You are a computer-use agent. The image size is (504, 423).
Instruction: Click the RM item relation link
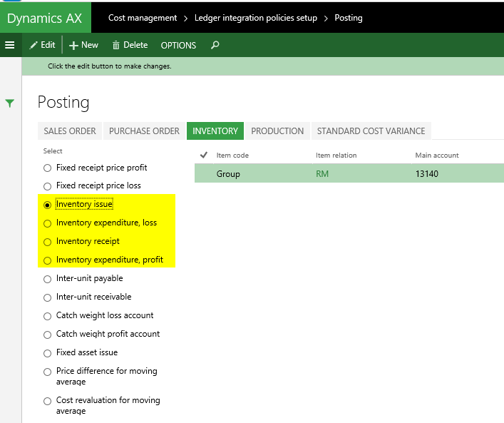coord(322,173)
